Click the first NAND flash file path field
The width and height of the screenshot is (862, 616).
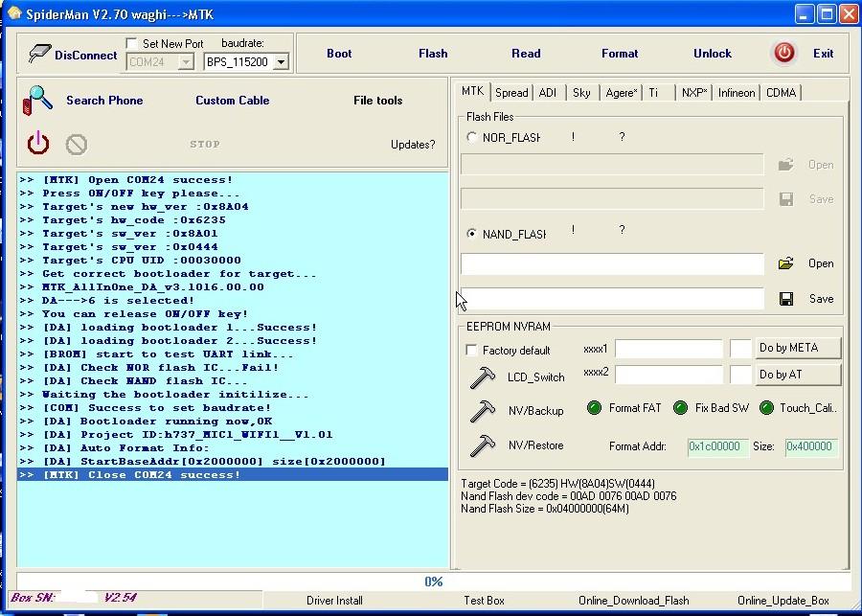pyautogui.click(x=612, y=264)
